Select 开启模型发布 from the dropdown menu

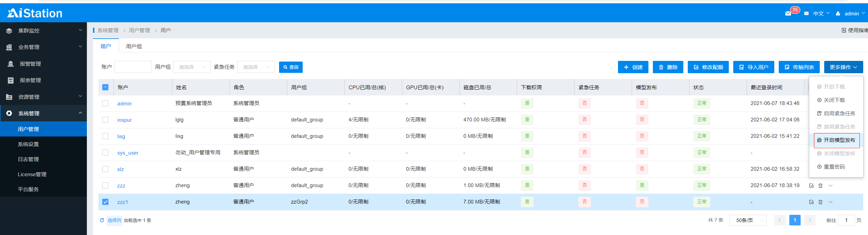point(837,140)
